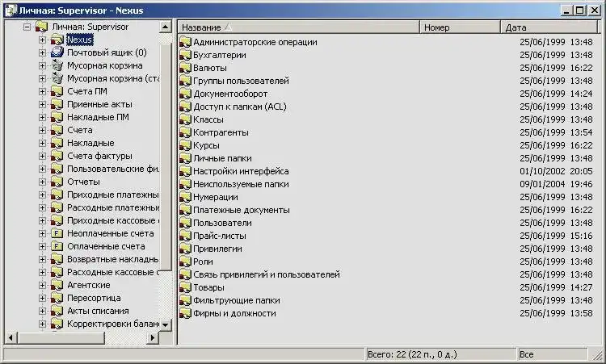Expand the Акты списания node
This screenshot has height=364, width=606.
[42, 311]
